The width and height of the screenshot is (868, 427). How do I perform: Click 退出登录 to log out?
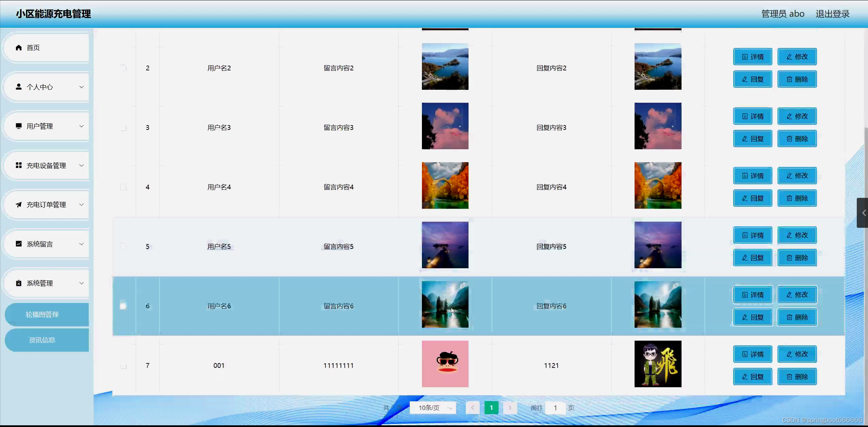[x=832, y=14]
